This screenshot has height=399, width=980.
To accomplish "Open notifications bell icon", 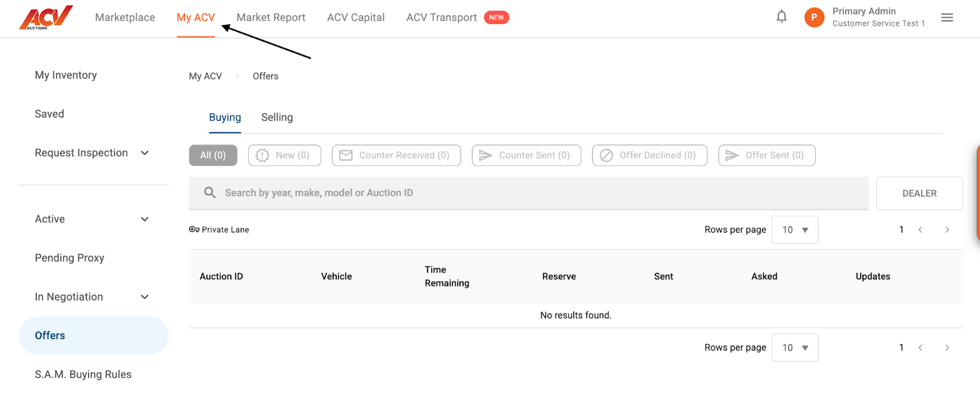I will [x=782, y=17].
